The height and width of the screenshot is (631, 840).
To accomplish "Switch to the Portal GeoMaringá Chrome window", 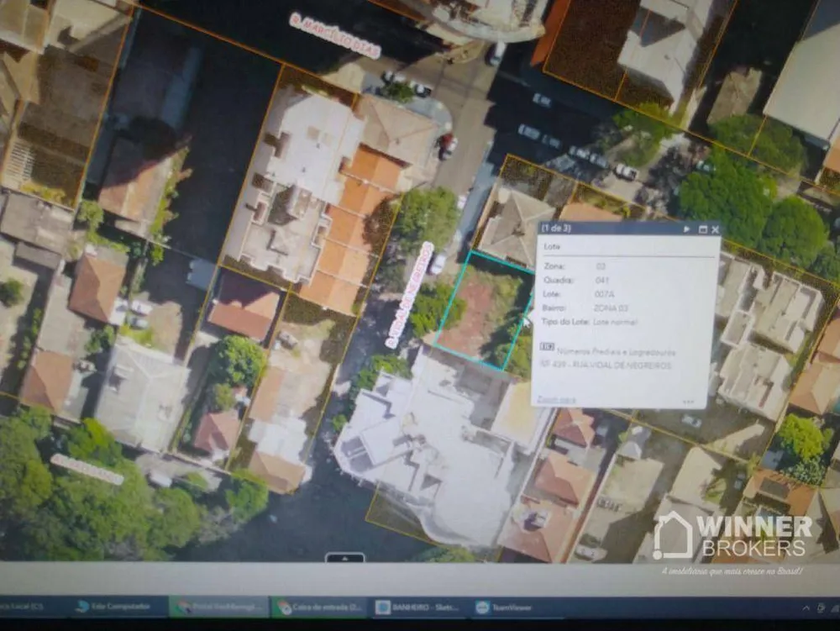I will 220,607.
